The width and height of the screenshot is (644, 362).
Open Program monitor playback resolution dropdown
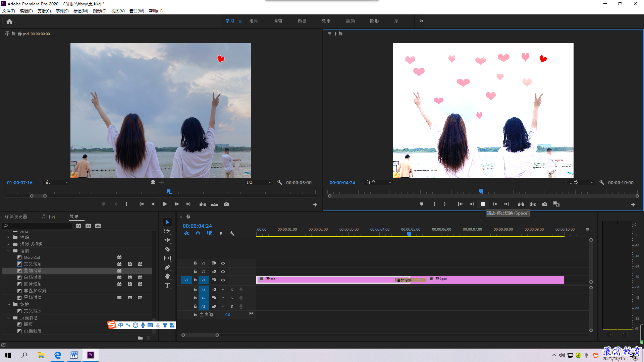(581, 183)
